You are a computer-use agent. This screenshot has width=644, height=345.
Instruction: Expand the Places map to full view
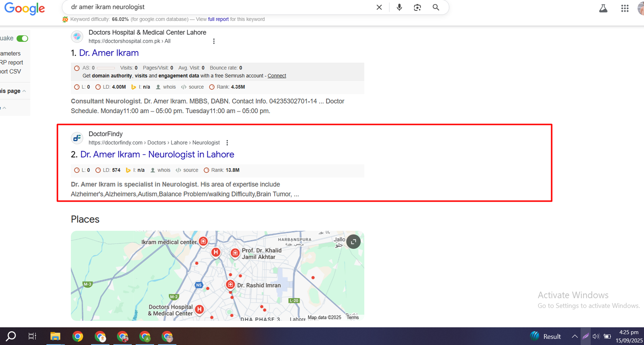(353, 242)
